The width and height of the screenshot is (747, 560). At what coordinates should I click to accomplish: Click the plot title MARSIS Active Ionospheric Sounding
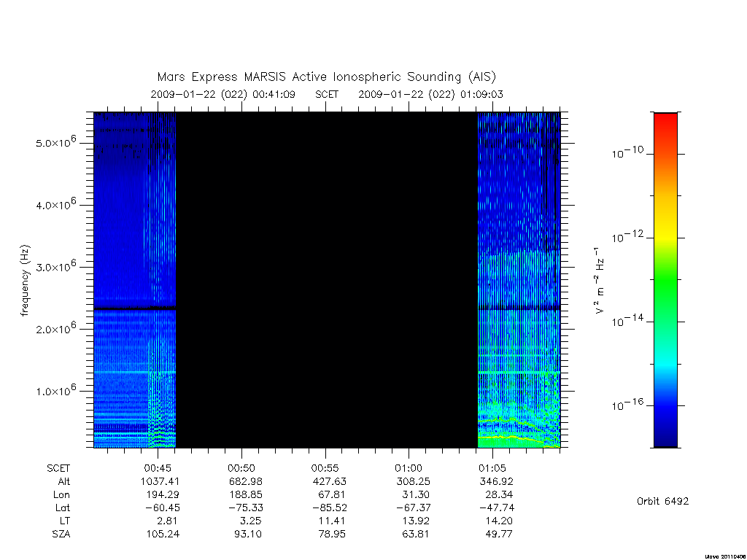[x=326, y=77]
